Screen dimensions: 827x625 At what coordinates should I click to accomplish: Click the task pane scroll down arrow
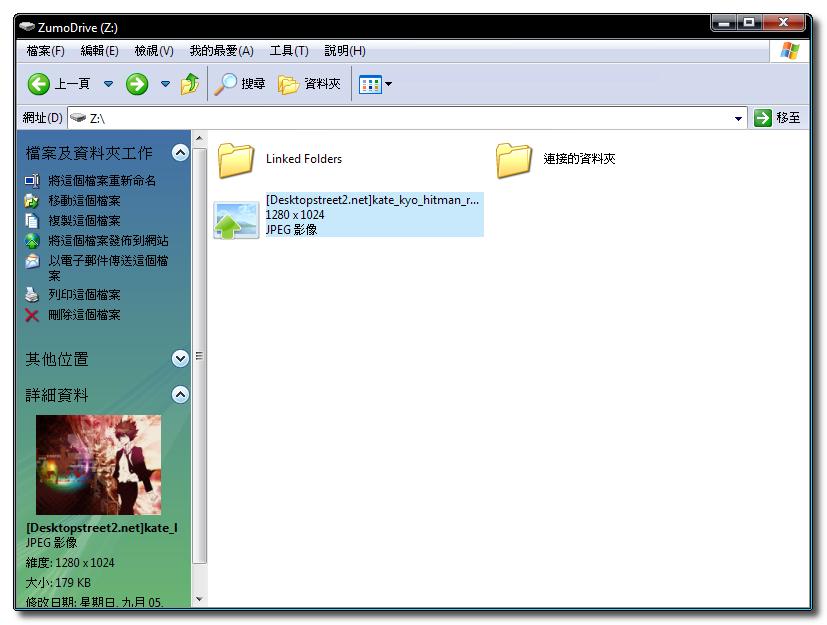(199, 599)
